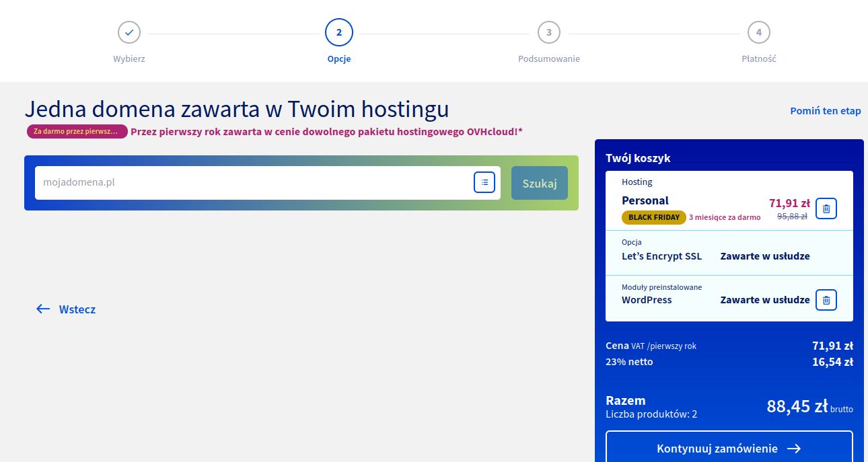Go to step 3 circle Podsumowanie
This screenshot has width=868, height=462.
pos(549,32)
